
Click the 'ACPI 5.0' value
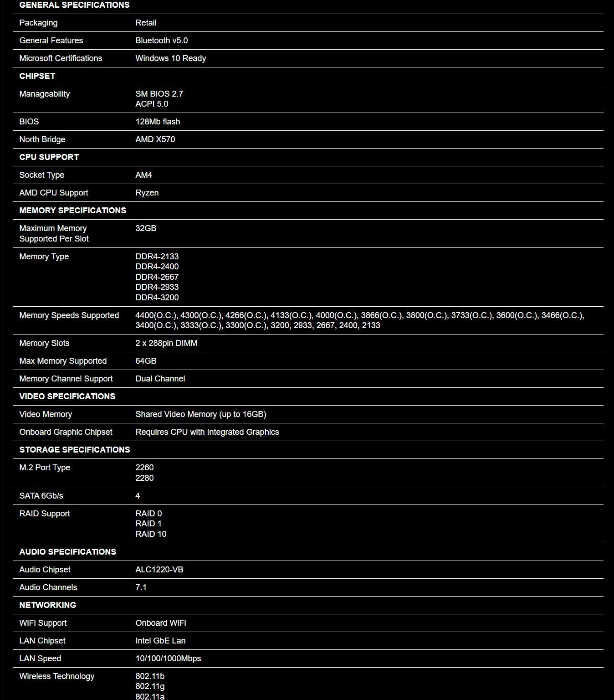(x=152, y=104)
